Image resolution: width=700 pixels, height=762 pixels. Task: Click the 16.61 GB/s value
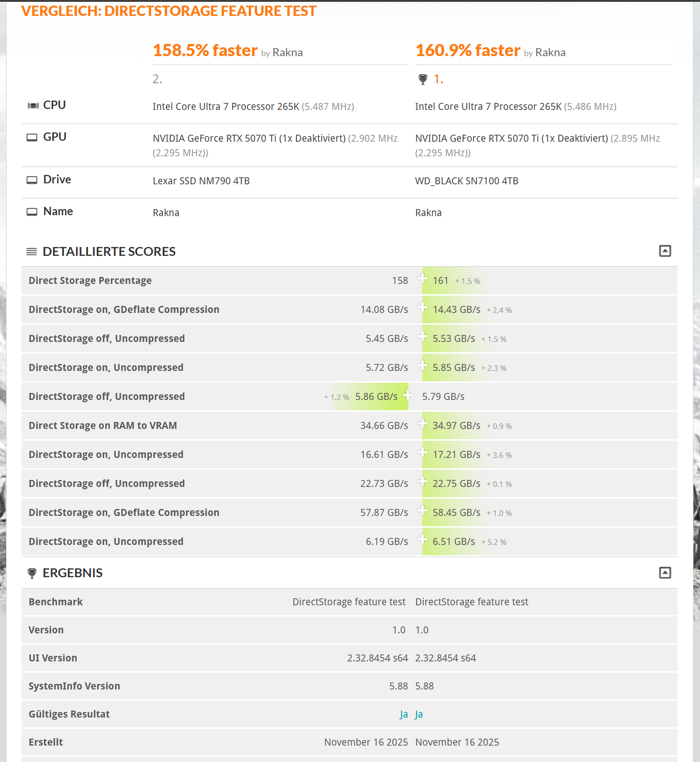click(x=384, y=455)
